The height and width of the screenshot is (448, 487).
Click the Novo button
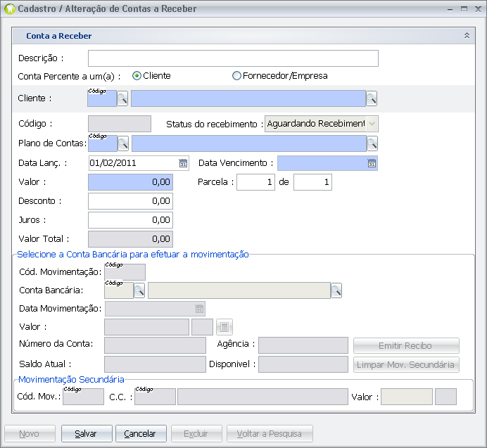30,433
